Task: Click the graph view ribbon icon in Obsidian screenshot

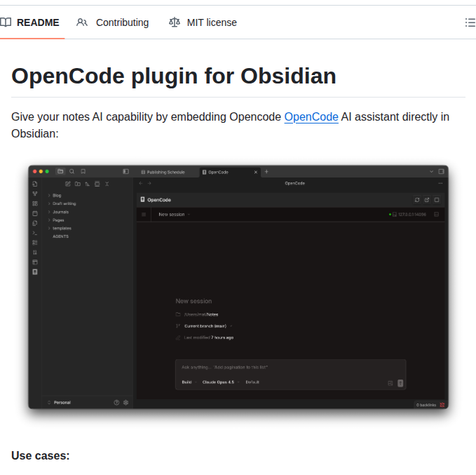Action: (35, 194)
